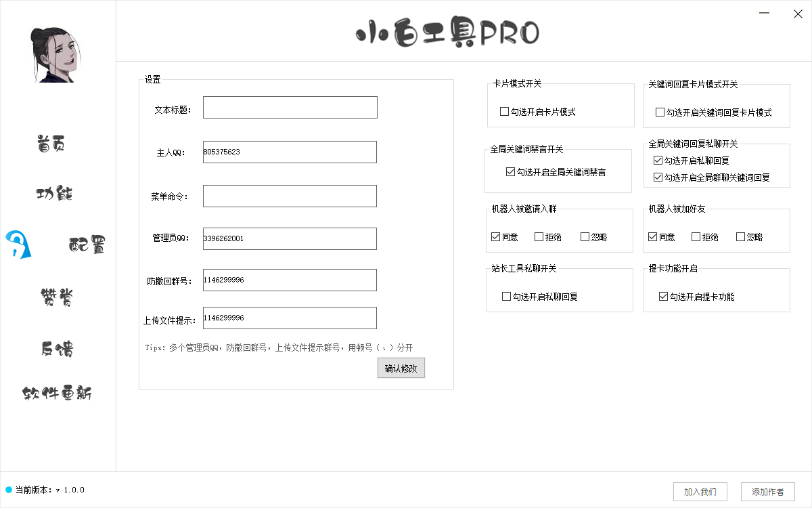Click the 文本标题 input field
This screenshot has width=812, height=508.
(290, 108)
